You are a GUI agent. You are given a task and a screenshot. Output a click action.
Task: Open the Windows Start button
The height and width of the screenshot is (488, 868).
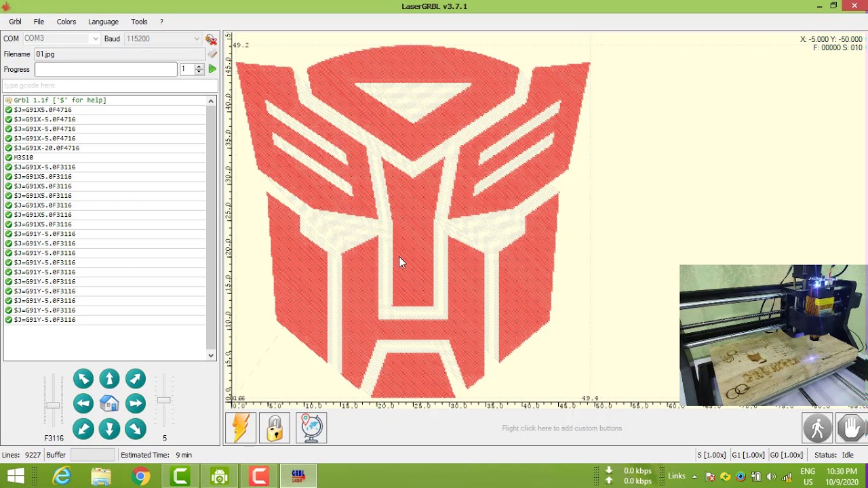(x=16, y=476)
